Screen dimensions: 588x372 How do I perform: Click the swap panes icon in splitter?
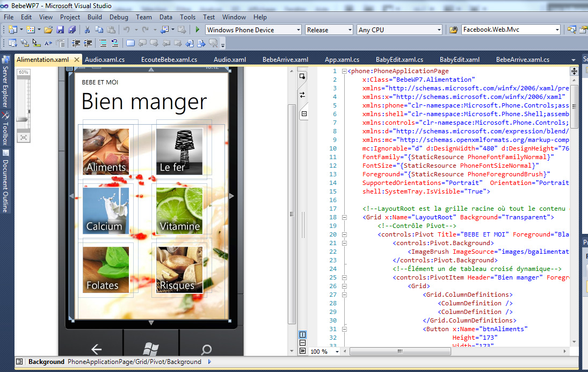[x=302, y=95]
